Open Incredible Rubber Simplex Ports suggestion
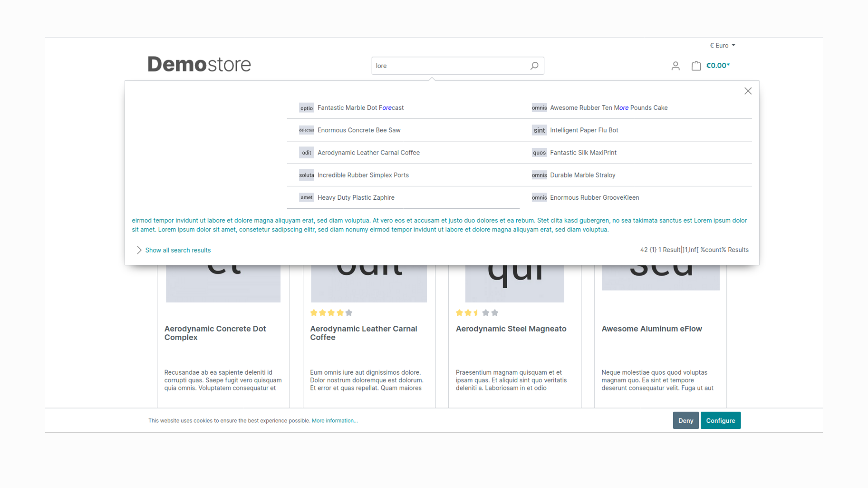Image resolution: width=868 pixels, height=488 pixels. click(363, 175)
